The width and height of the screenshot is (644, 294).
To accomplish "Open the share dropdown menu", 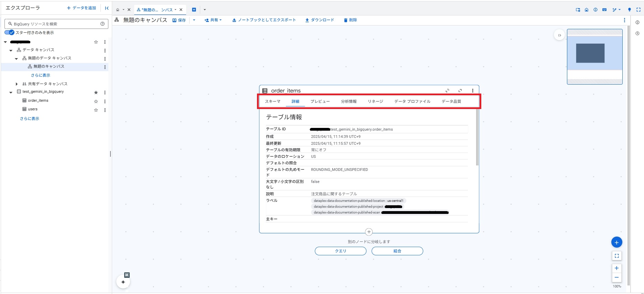I will point(213,20).
